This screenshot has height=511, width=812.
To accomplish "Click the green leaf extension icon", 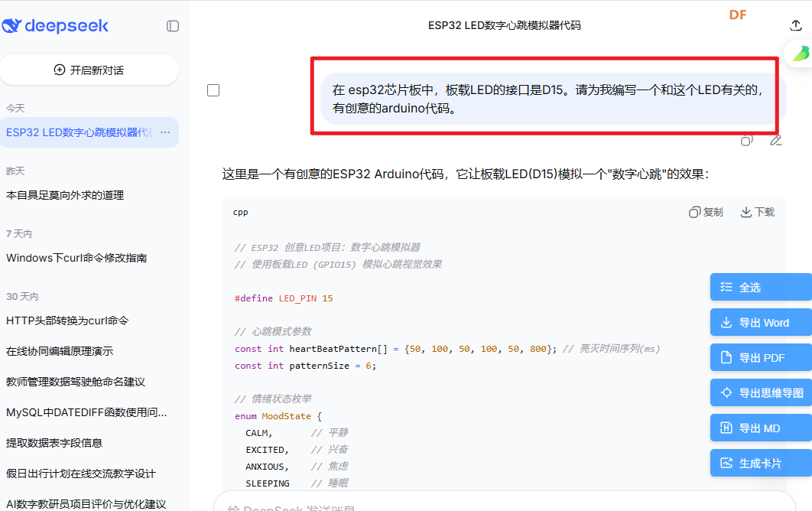I will click(801, 54).
